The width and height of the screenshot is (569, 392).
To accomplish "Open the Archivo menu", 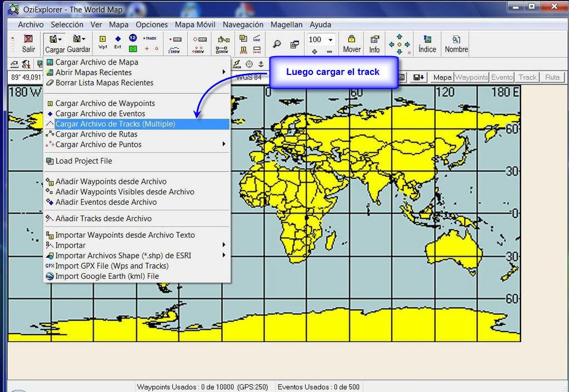I will (31, 24).
